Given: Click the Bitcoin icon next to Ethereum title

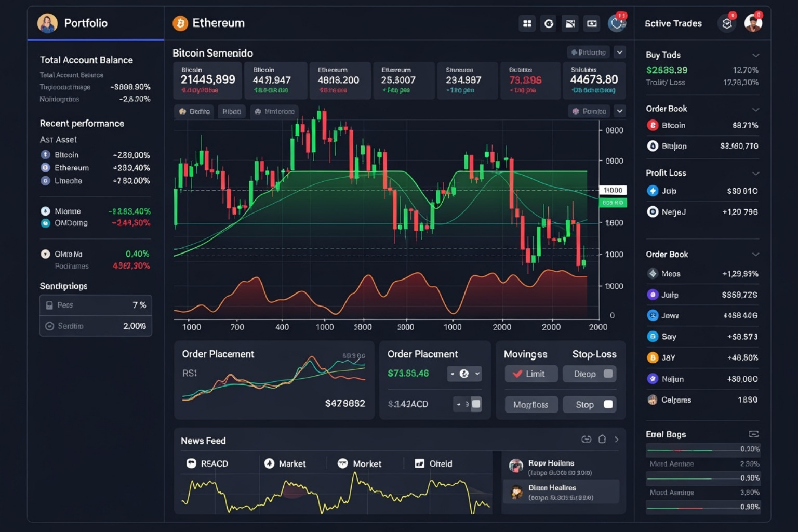Looking at the screenshot, I should [x=180, y=23].
